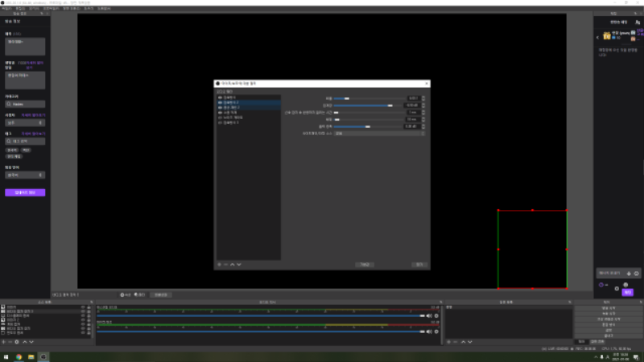Click the purple update info button
Image resolution: width=644 pixels, height=362 pixels.
[25, 192]
